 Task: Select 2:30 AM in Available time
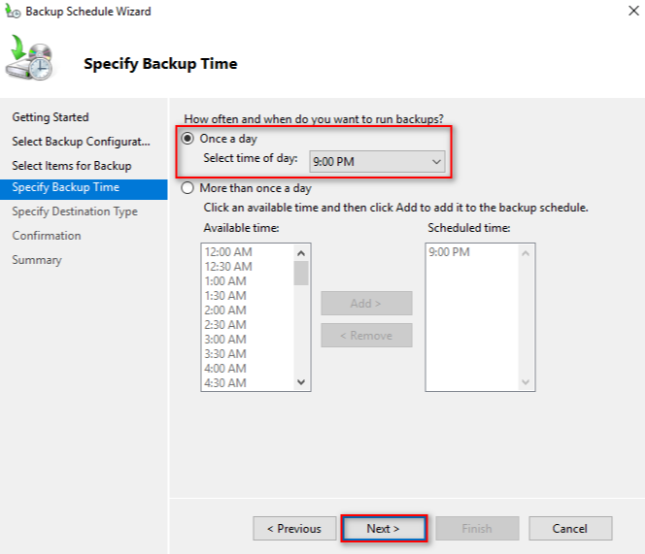tap(225, 325)
